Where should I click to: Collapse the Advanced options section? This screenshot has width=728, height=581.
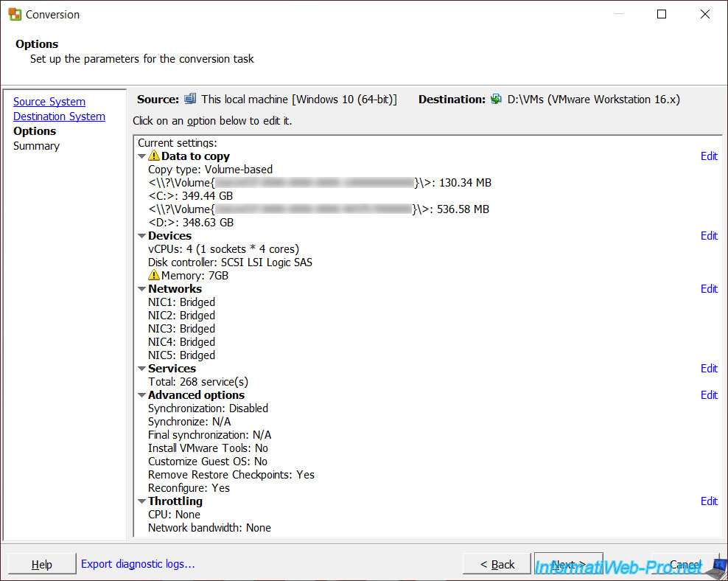[x=142, y=396]
